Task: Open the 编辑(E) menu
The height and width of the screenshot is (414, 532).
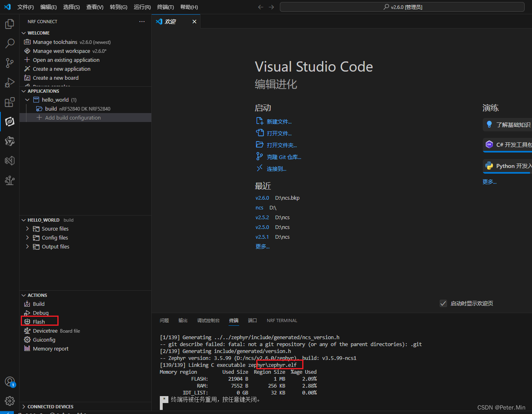Action: [48, 7]
